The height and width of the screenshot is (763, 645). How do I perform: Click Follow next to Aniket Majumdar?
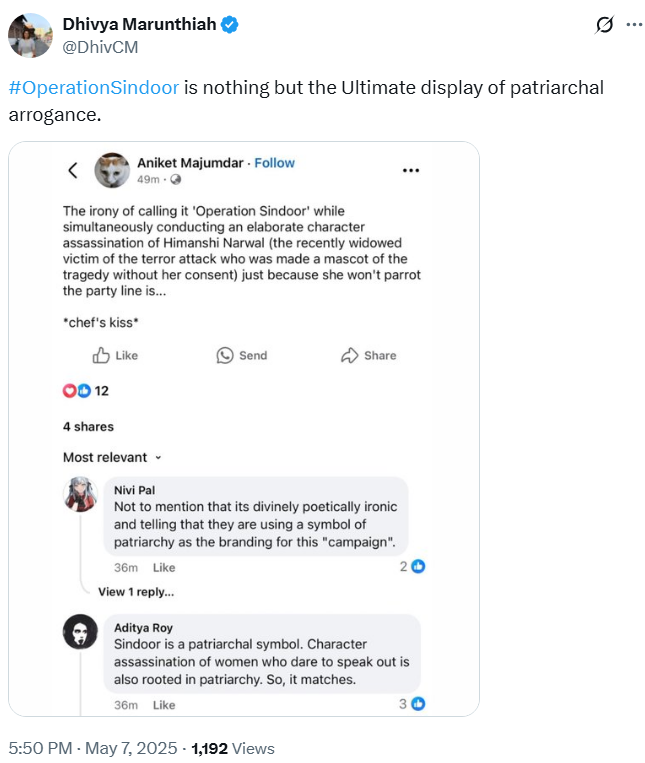pos(274,163)
